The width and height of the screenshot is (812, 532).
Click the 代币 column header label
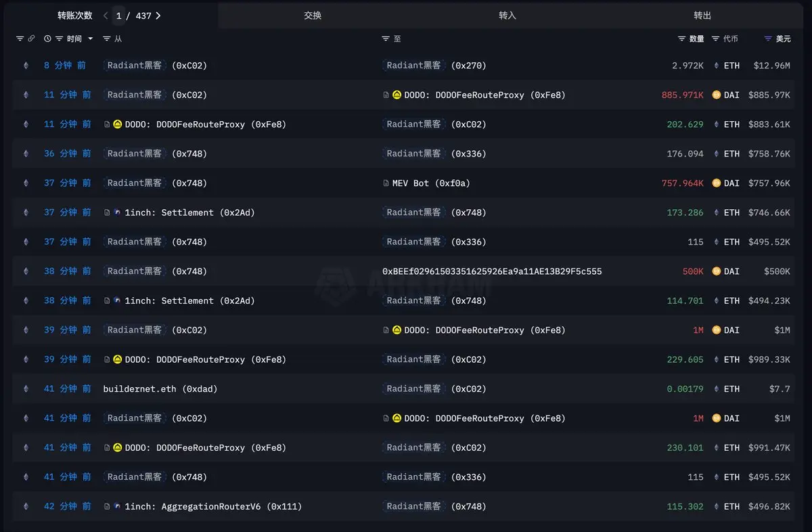(x=731, y=39)
